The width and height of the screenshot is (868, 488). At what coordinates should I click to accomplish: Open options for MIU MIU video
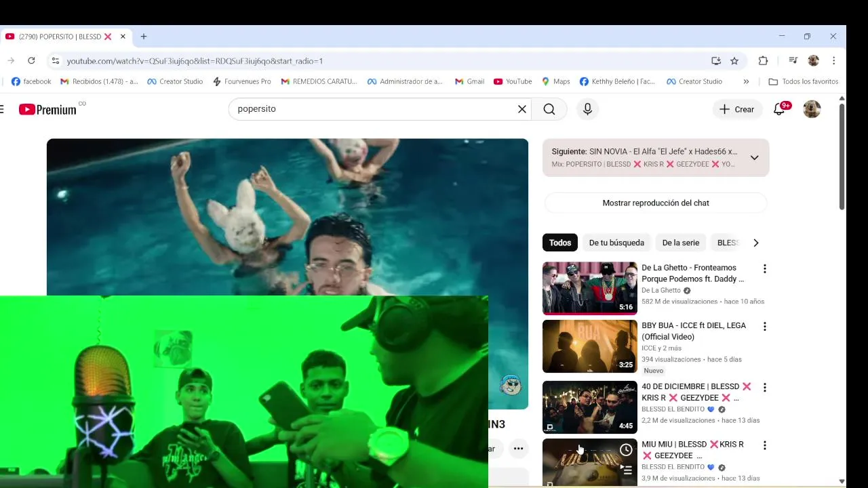(x=764, y=445)
